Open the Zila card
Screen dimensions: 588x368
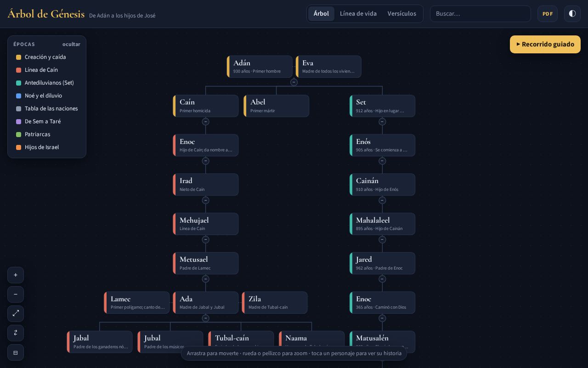[275, 303]
